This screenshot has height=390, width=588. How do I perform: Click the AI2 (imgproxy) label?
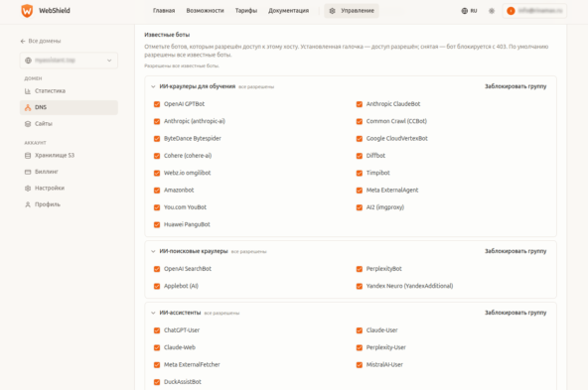point(385,207)
